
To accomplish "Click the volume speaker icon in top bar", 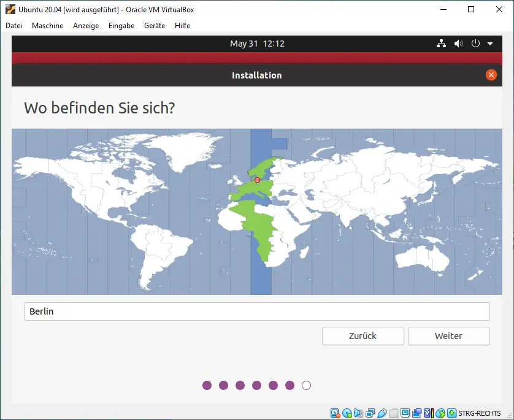I will [458, 44].
